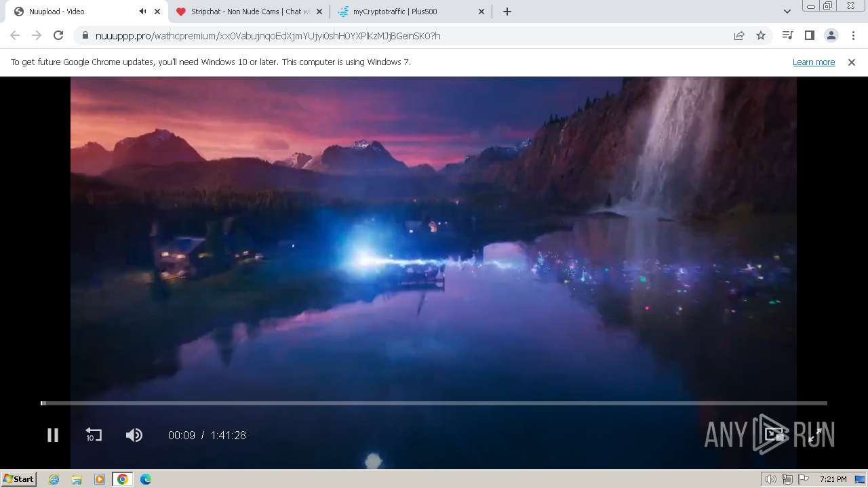Restore down the Chrome window

point(828,6)
